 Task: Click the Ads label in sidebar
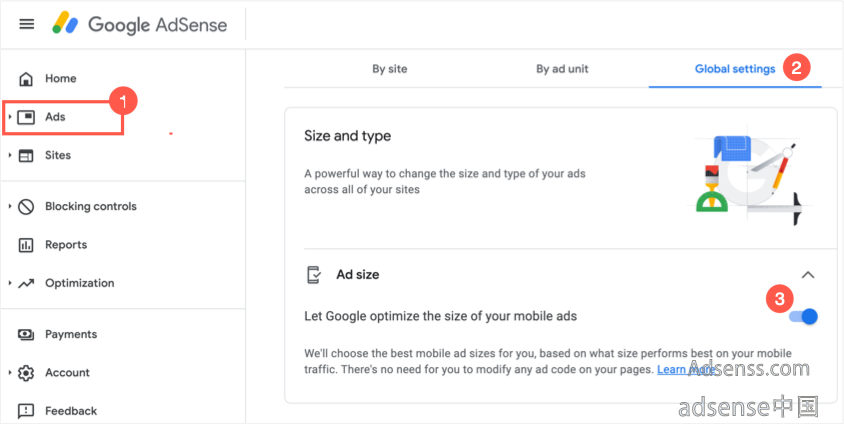(55, 117)
